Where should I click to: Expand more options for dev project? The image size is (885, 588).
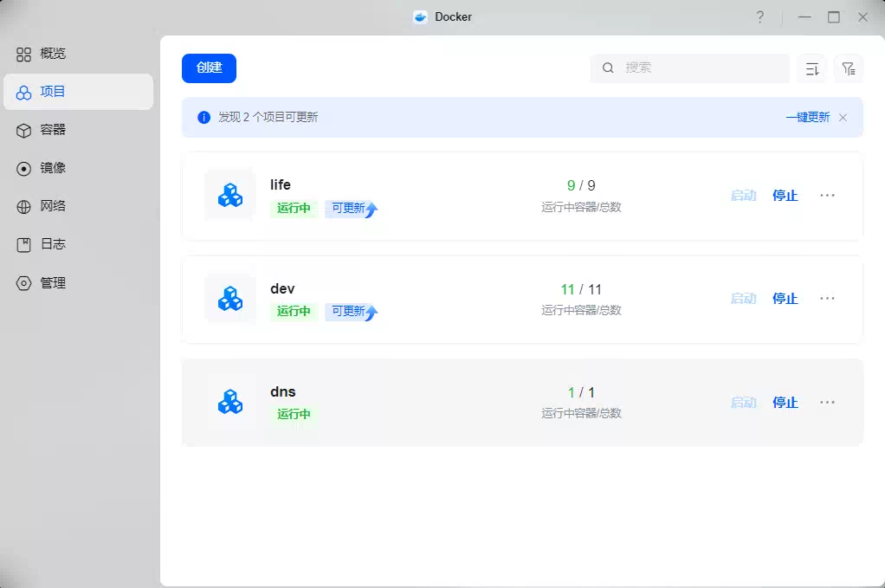(x=827, y=299)
